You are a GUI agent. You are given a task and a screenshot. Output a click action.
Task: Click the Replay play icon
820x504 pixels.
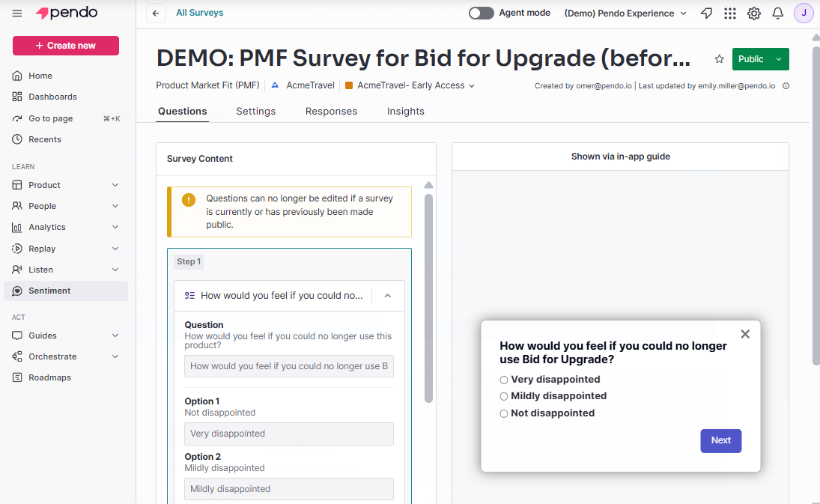click(x=17, y=249)
